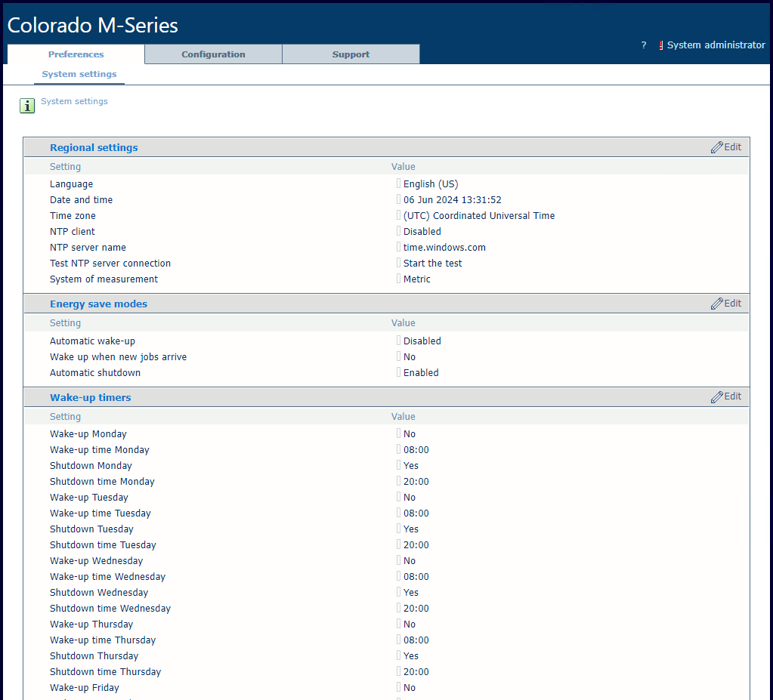The image size is (773, 700).
Task: Switch to the Configuration tab
Action: click(213, 54)
